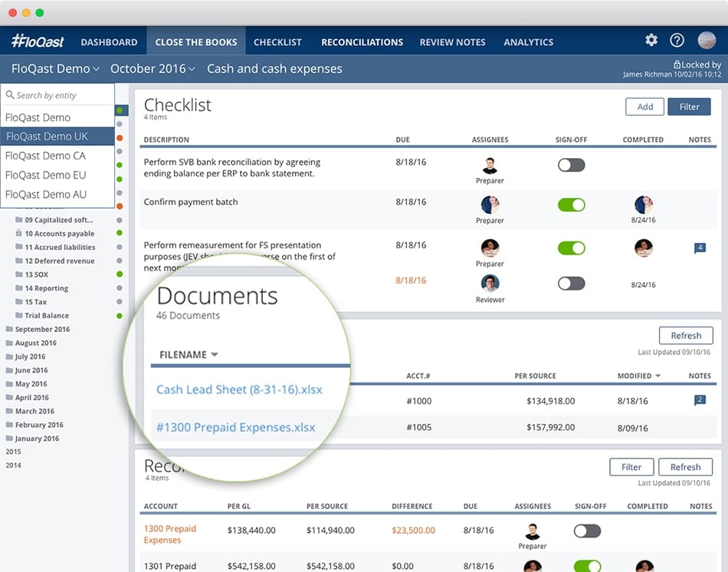Select FloQast Demo AU entity
728x572 pixels.
[x=57, y=194]
